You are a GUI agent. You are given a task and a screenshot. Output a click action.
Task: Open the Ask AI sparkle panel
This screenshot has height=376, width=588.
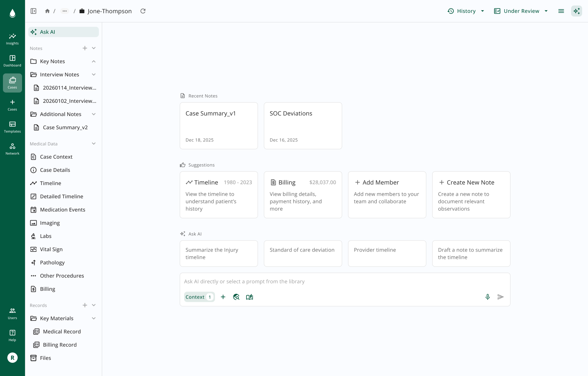click(577, 11)
